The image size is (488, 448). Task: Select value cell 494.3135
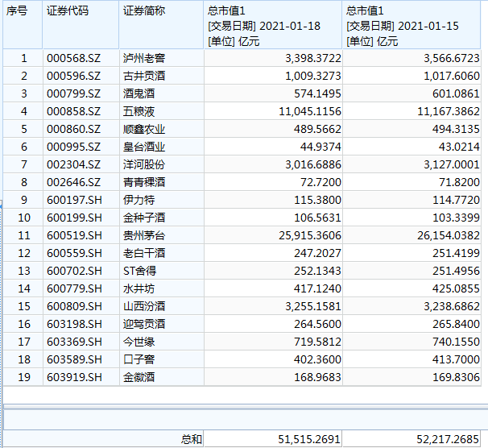point(411,129)
